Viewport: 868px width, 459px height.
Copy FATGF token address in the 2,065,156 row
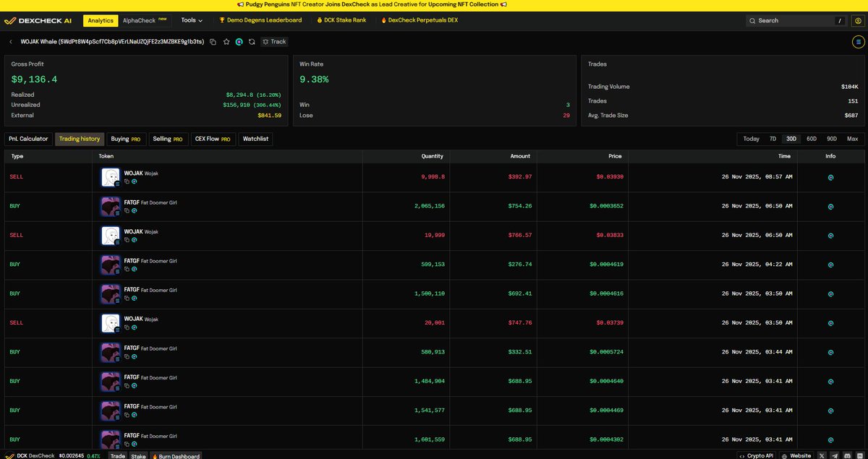click(x=127, y=210)
